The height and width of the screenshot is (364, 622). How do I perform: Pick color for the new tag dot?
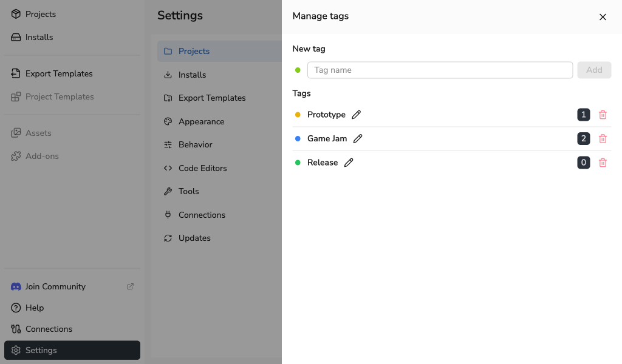(298, 70)
